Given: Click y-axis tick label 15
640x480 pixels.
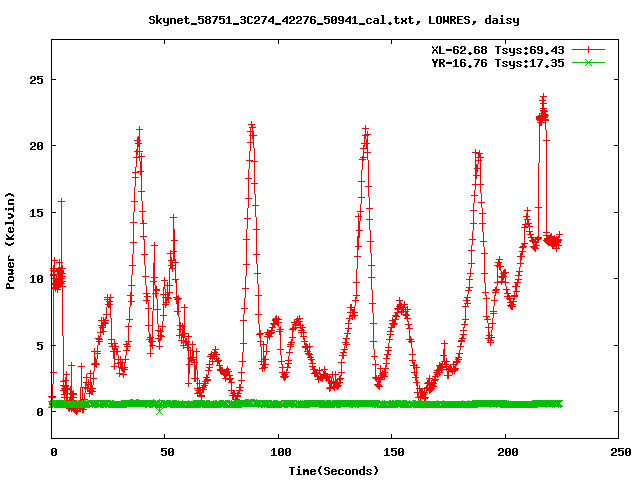Looking at the screenshot, I should coord(36,213).
